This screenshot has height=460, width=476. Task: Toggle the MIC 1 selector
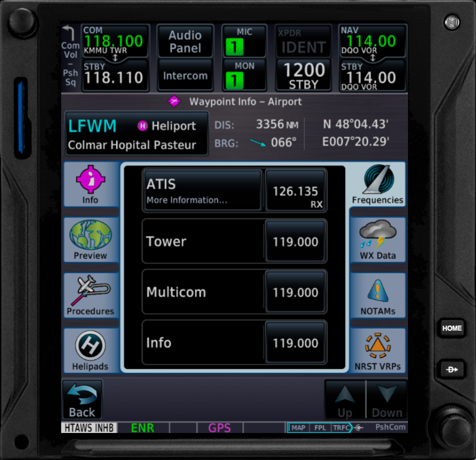click(244, 41)
